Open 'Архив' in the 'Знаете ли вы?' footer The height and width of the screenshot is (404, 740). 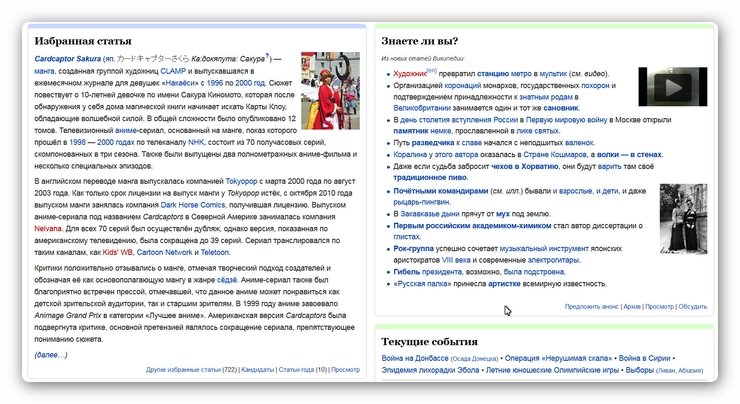(632, 306)
